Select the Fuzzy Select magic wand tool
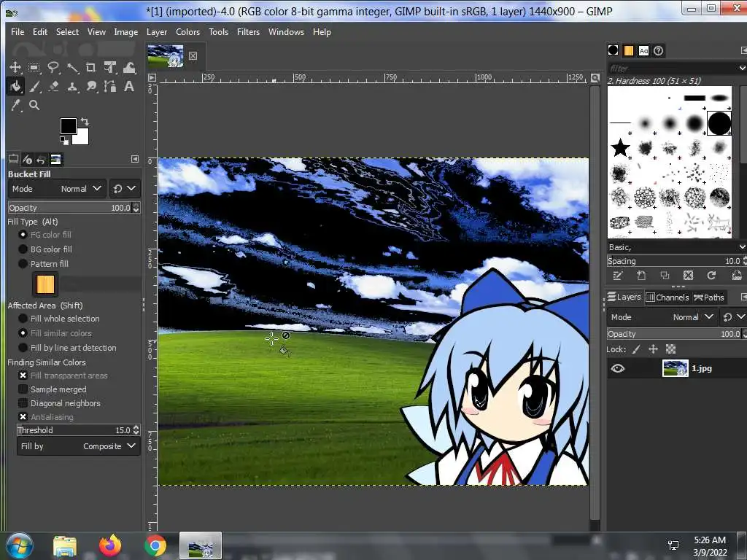Viewport: 747px width, 560px height. point(72,68)
